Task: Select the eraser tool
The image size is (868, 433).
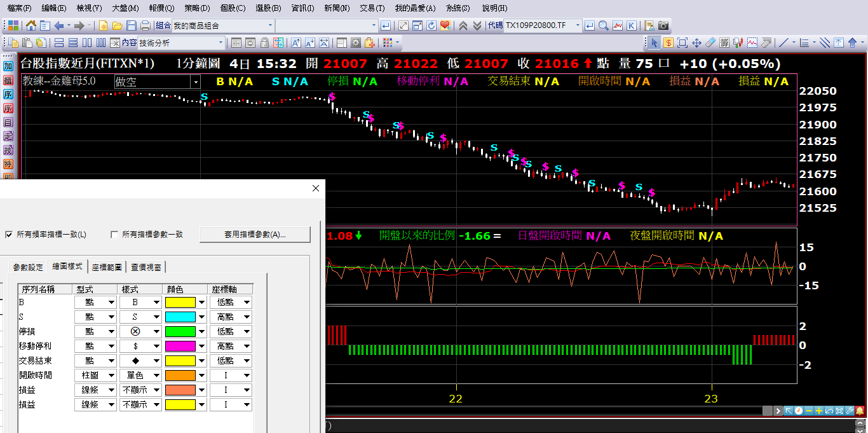Action: [x=710, y=43]
